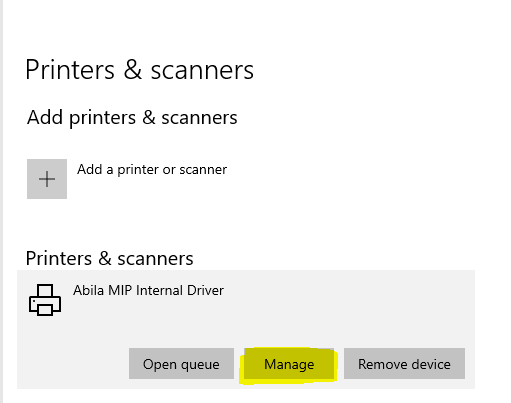Choose Manage for the selected printer

click(289, 364)
